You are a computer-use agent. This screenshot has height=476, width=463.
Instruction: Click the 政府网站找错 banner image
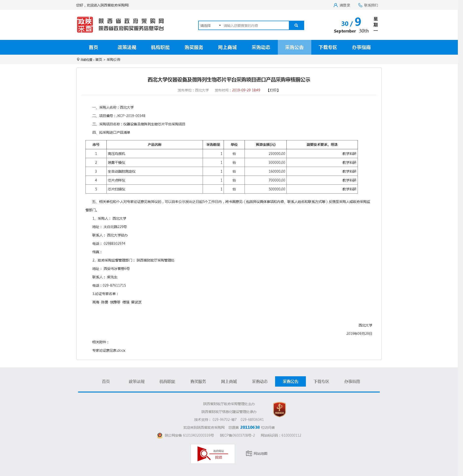point(213,454)
